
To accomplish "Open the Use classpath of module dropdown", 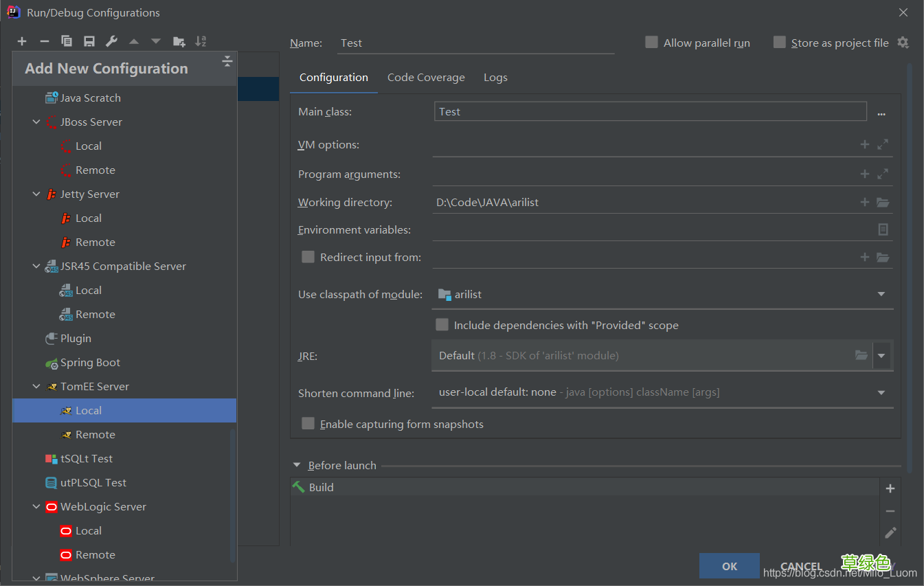I will 881,295.
